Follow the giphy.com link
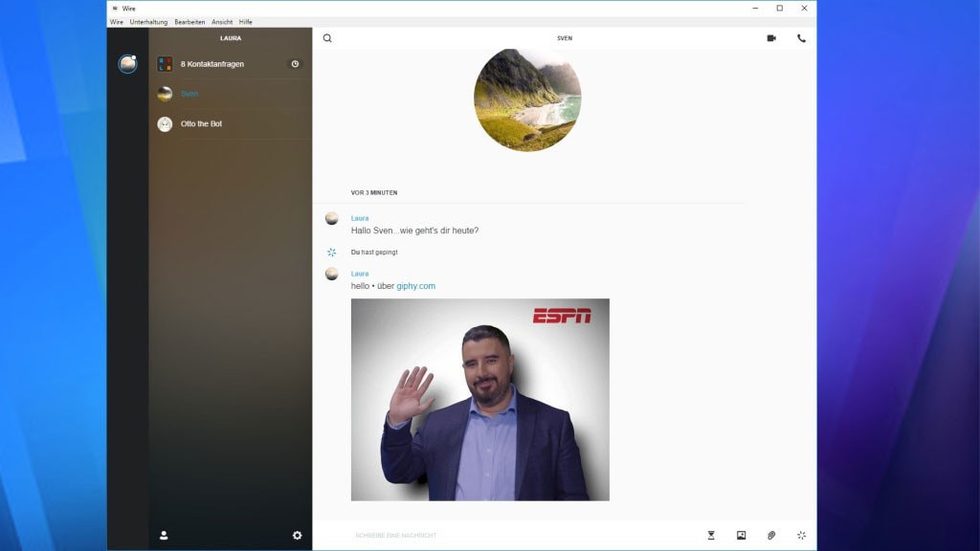 point(415,286)
